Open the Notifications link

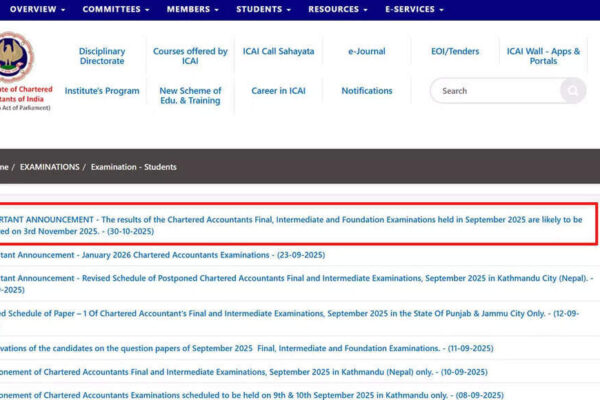[367, 91]
